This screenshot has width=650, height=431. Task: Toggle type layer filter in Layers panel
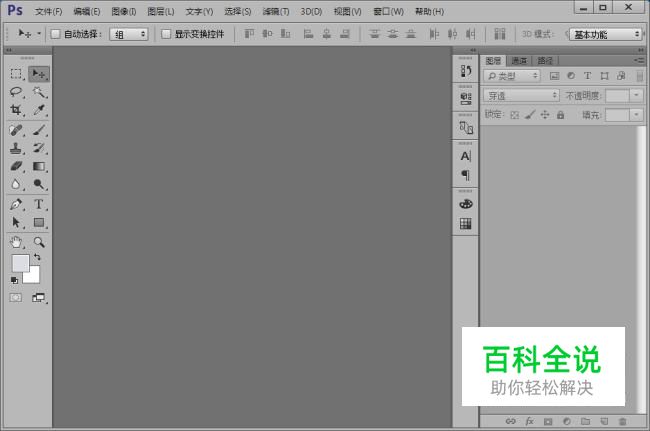587,76
